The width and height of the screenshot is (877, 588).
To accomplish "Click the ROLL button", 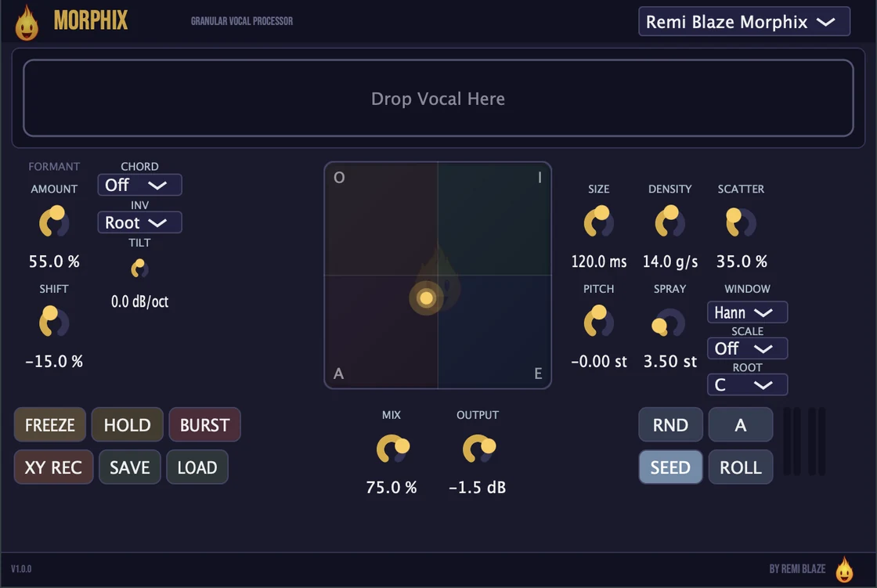I will pos(741,467).
